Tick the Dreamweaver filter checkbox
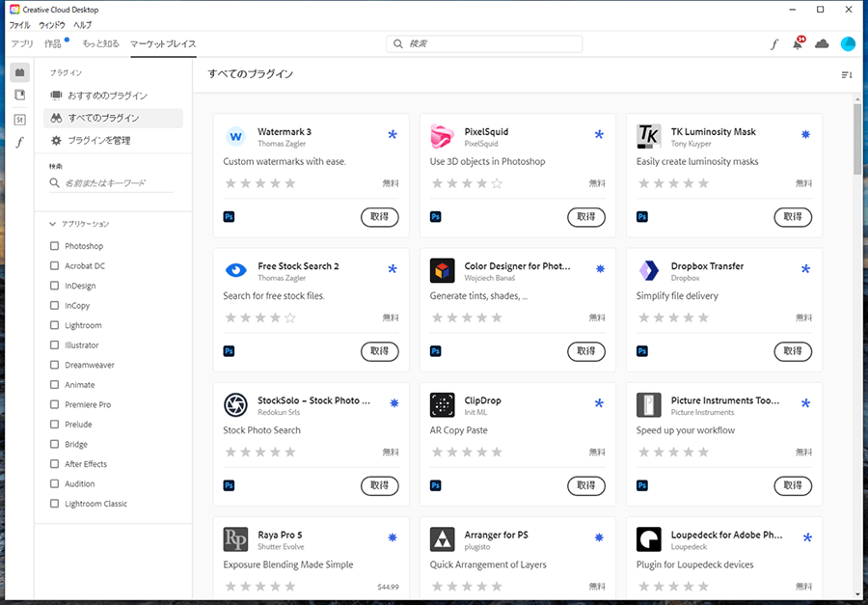868x605 pixels. (x=54, y=365)
